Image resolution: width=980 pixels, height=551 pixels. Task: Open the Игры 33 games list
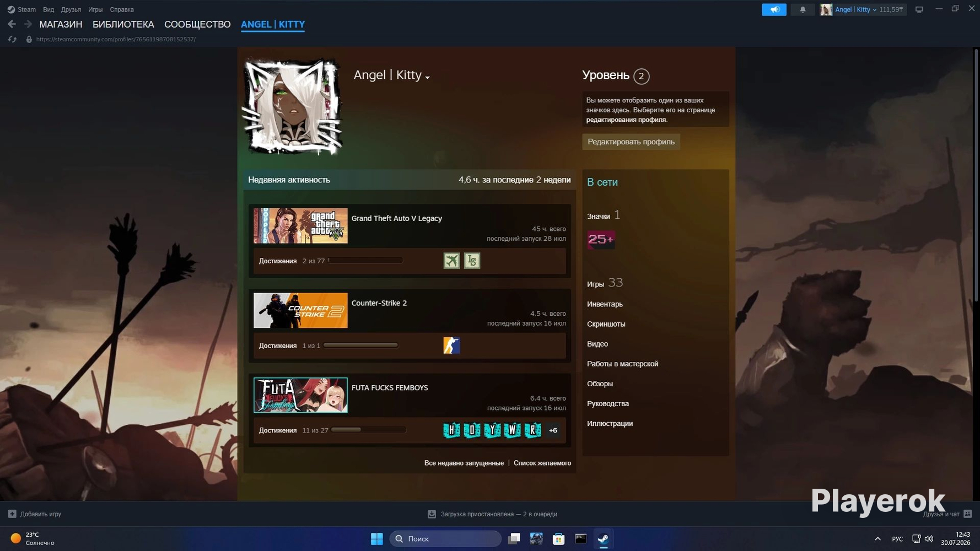click(x=605, y=283)
